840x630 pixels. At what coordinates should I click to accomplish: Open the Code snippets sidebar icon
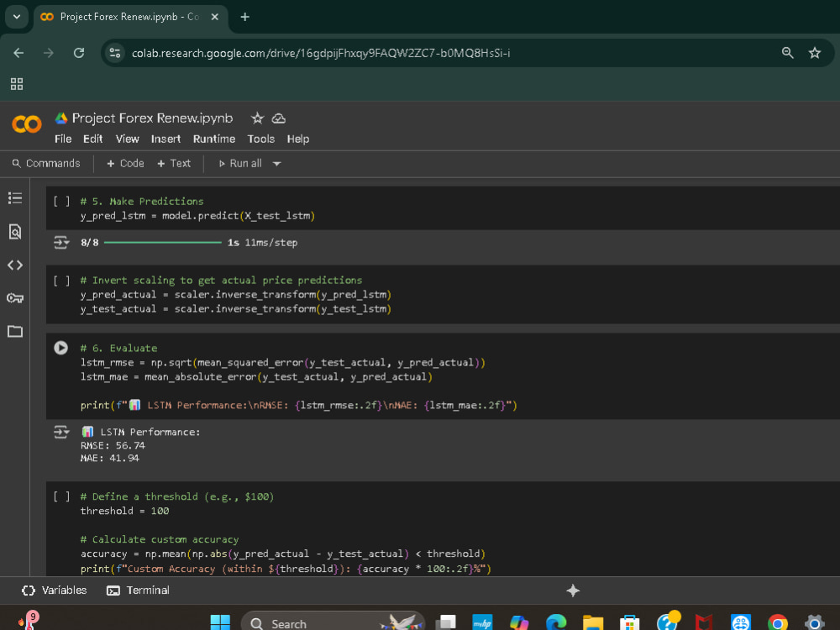coord(15,265)
